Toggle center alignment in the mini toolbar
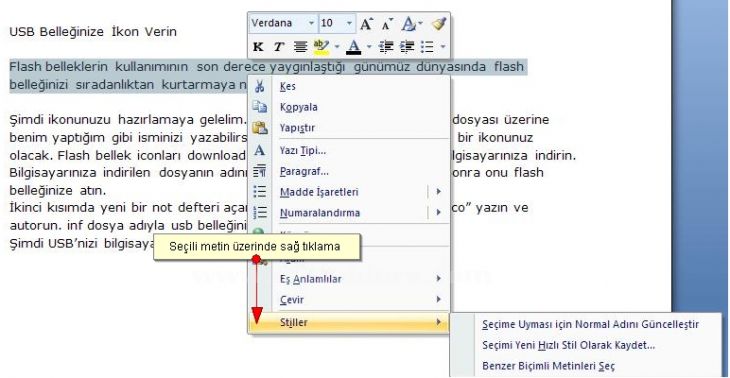The height and width of the screenshot is (378, 730). tap(300, 47)
